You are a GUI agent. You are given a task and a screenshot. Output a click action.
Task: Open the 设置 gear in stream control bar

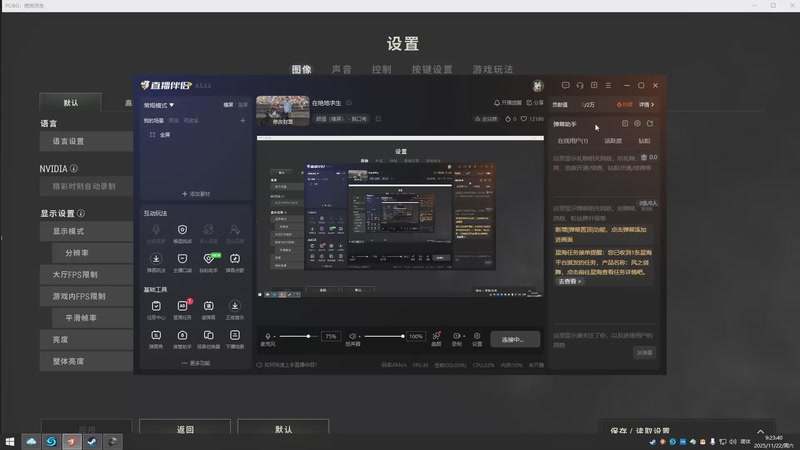[477, 336]
